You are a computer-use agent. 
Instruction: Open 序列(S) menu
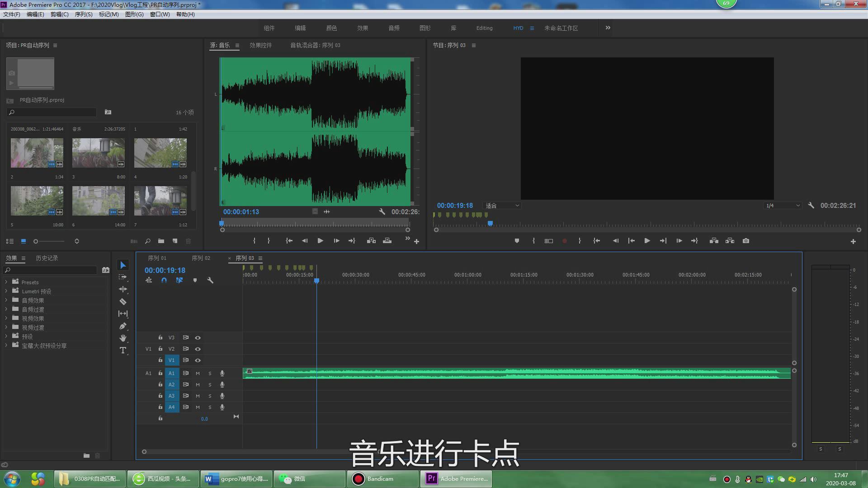[84, 14]
